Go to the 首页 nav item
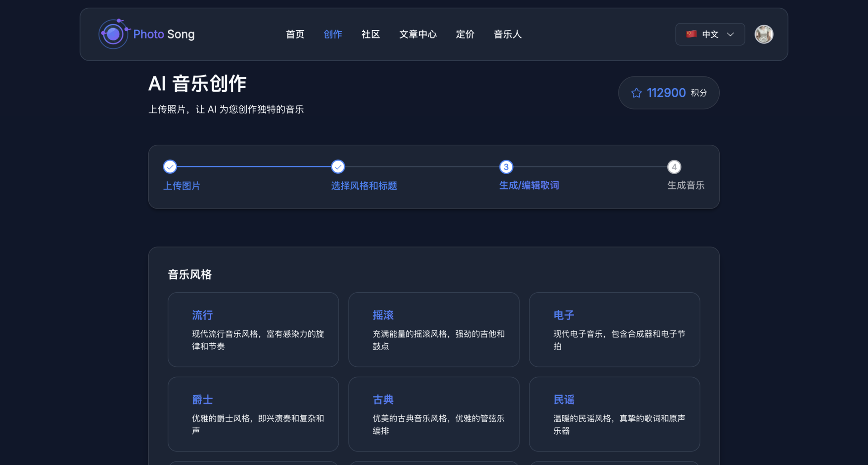The image size is (868, 465). click(295, 34)
